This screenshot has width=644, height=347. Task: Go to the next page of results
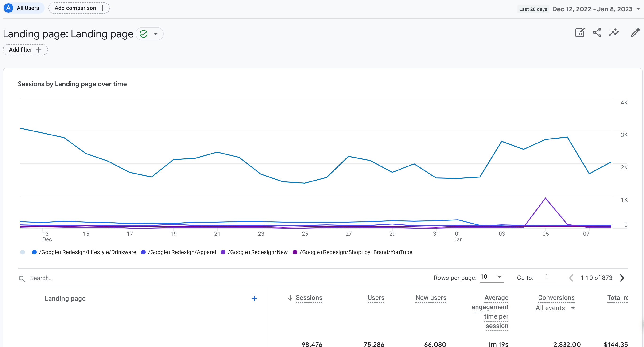point(622,278)
